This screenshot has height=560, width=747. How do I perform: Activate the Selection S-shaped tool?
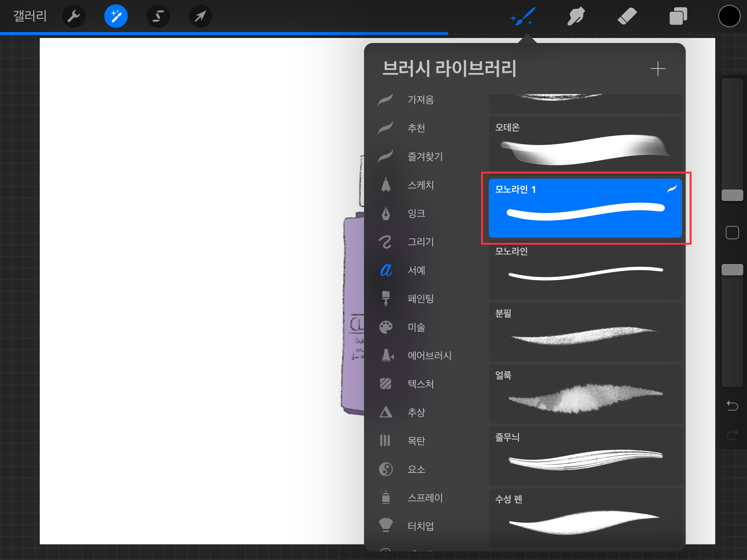click(158, 16)
